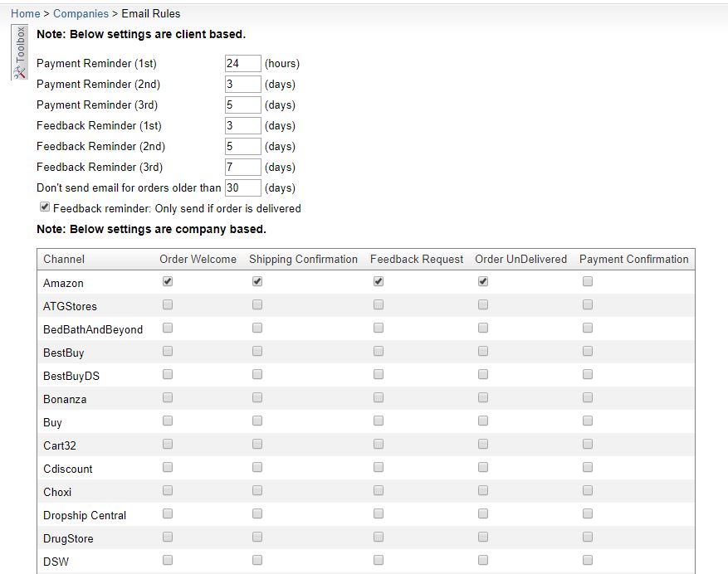Image resolution: width=728 pixels, height=574 pixels.
Task: Enable Dropship Central Order Welcome checkbox
Action: (x=168, y=513)
